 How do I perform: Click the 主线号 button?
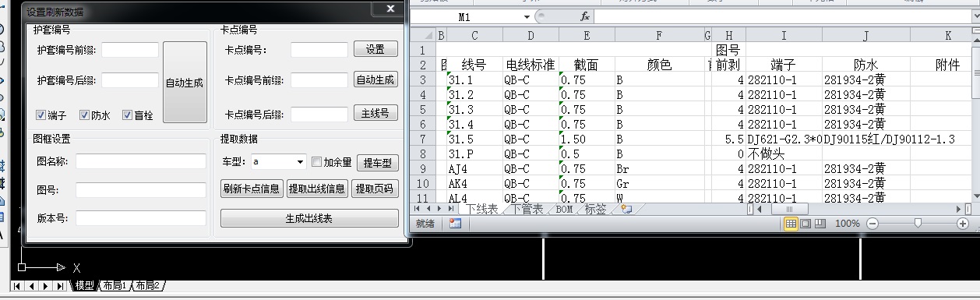(375, 113)
